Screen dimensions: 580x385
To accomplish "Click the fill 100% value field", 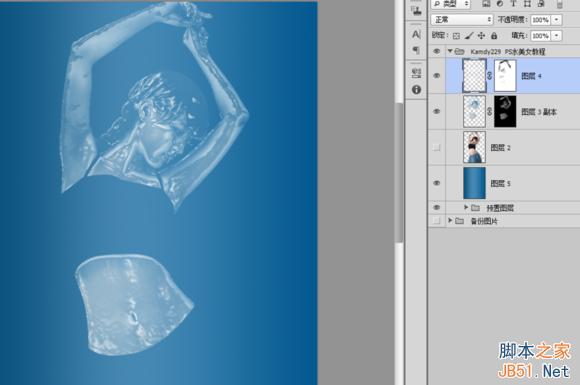I will click(540, 36).
